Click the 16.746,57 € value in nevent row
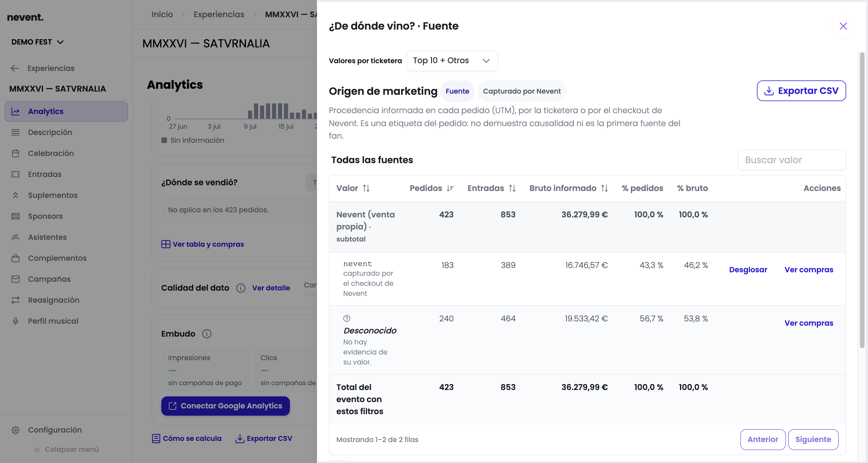 click(x=586, y=265)
